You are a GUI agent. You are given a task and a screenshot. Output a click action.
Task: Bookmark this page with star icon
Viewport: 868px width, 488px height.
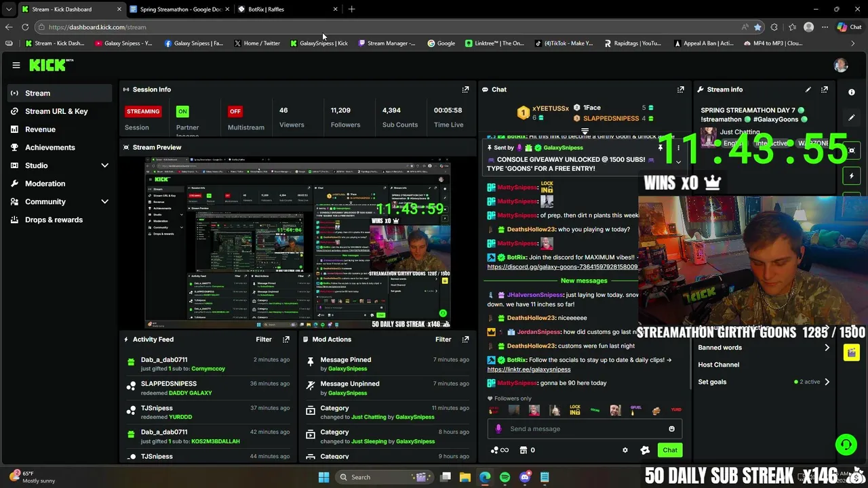(757, 27)
